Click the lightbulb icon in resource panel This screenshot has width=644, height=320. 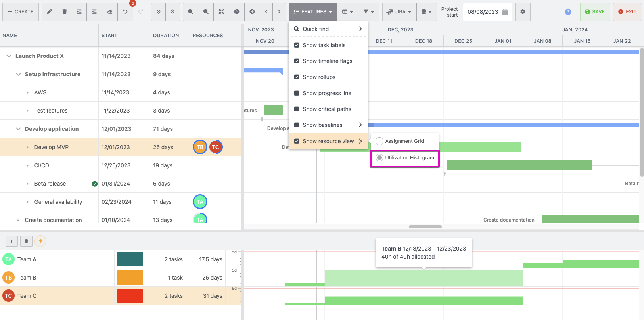click(x=40, y=241)
